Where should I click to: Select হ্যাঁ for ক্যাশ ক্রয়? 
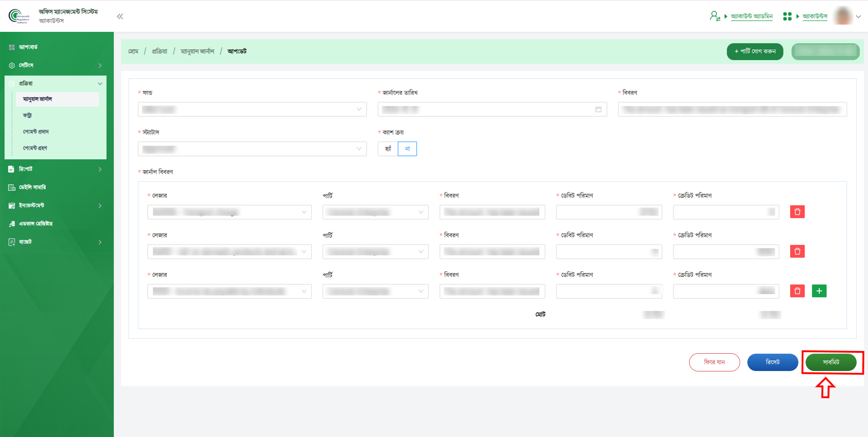388,149
